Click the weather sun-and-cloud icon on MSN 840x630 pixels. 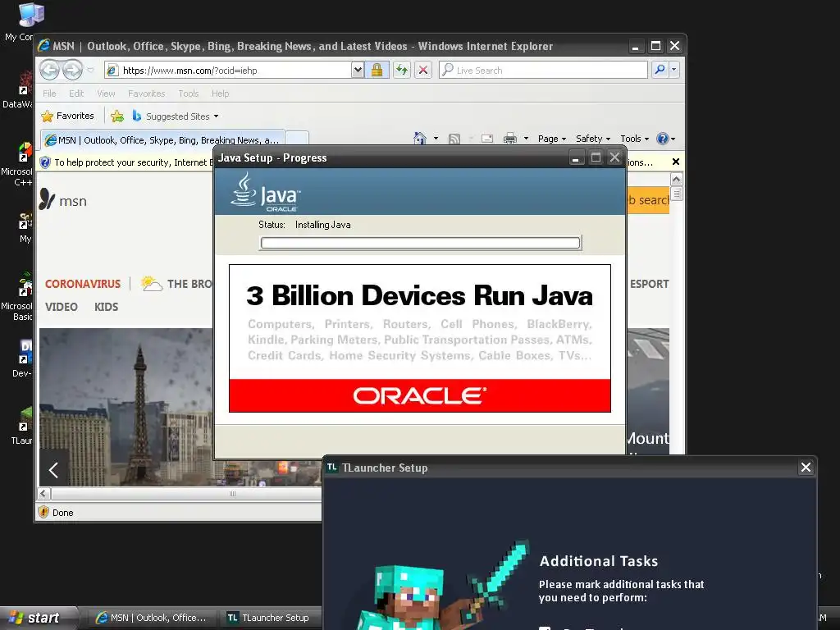pos(151,283)
